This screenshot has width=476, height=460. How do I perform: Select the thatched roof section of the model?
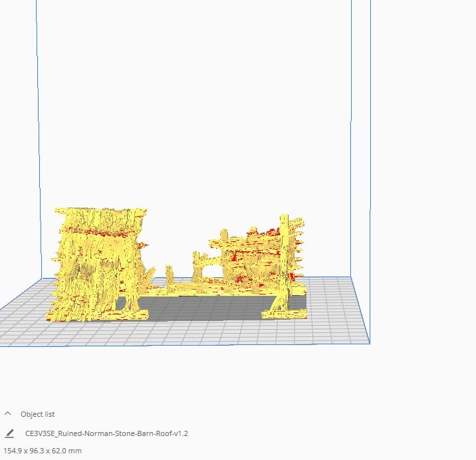pos(97,261)
